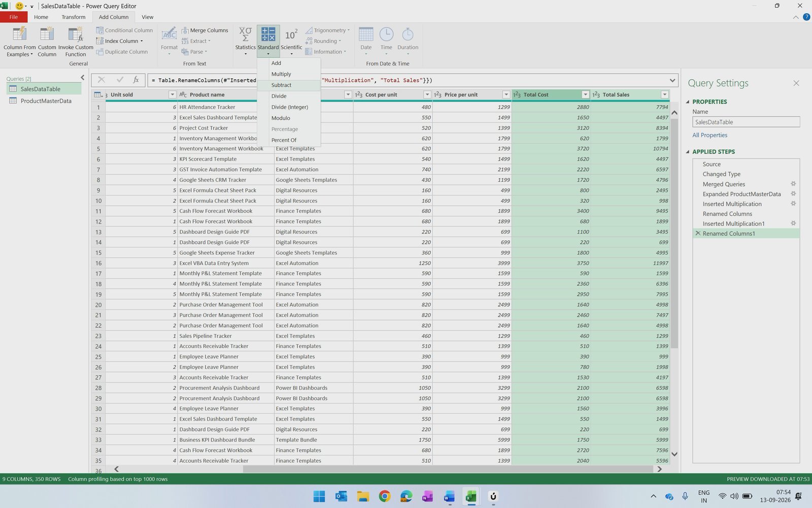Open the Format text menu
Viewport: 812px width, 508px height.
[169, 42]
